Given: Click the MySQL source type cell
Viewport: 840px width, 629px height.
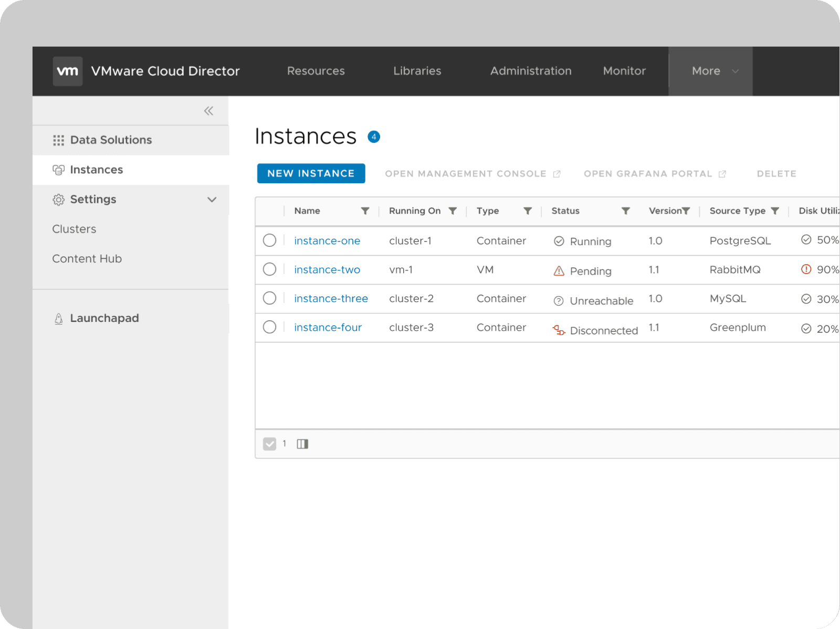Looking at the screenshot, I should [728, 299].
